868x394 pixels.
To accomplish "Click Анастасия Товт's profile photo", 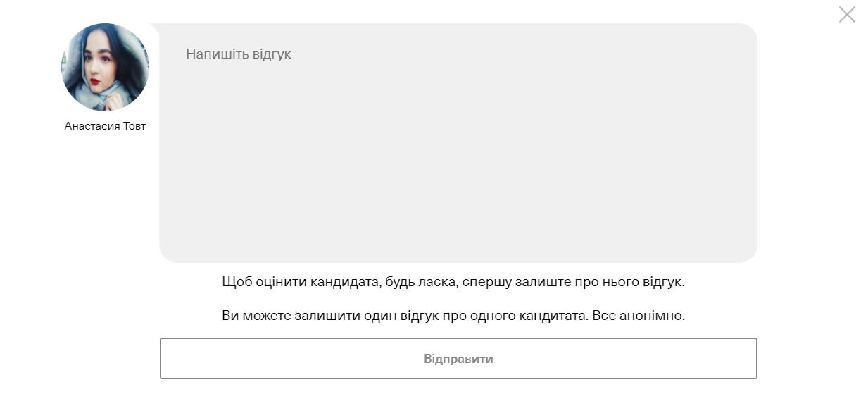I will click(105, 68).
